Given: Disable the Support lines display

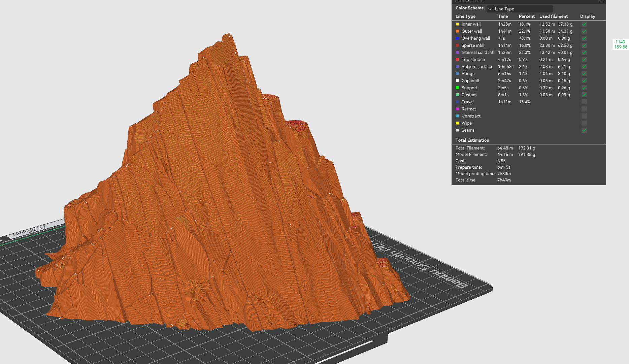Looking at the screenshot, I should pyautogui.click(x=584, y=88).
